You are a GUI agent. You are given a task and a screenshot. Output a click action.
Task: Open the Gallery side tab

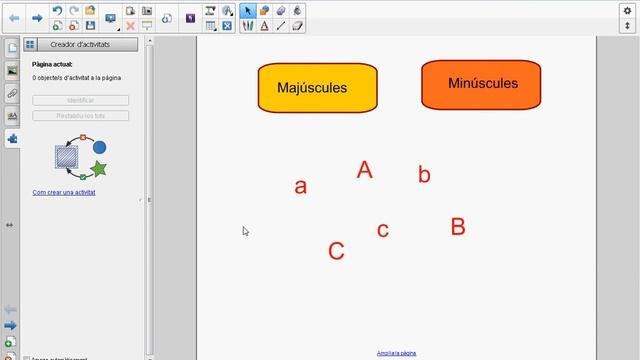click(12, 71)
